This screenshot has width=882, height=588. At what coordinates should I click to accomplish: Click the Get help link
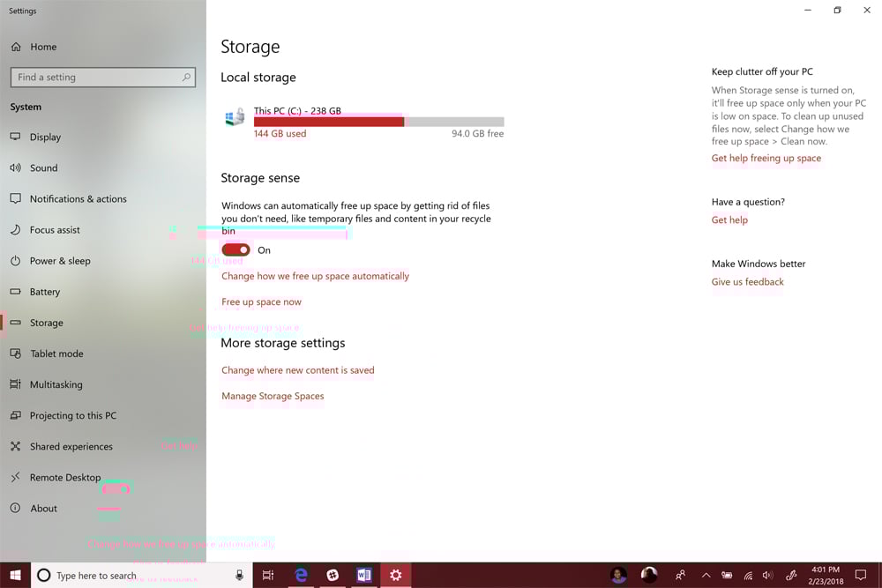pyautogui.click(x=729, y=220)
